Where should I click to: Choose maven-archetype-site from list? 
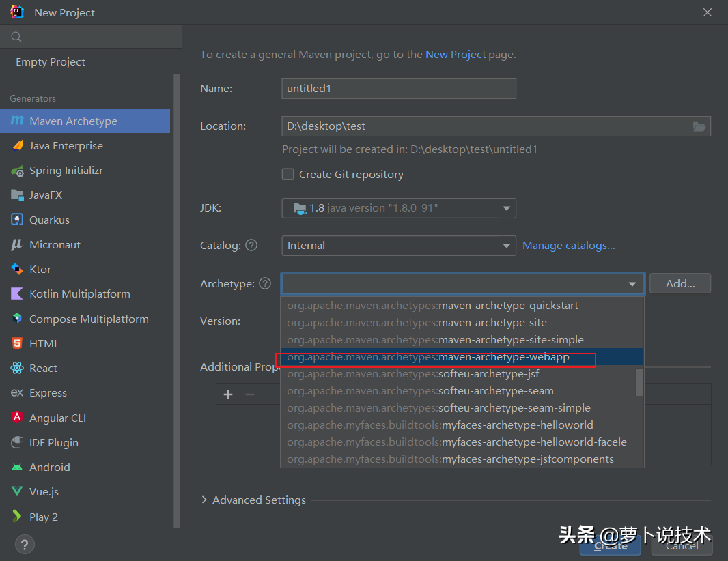[462, 323]
